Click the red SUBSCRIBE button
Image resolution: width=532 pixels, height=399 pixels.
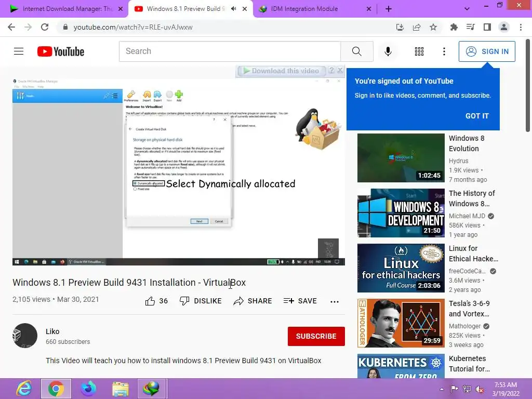point(316,336)
